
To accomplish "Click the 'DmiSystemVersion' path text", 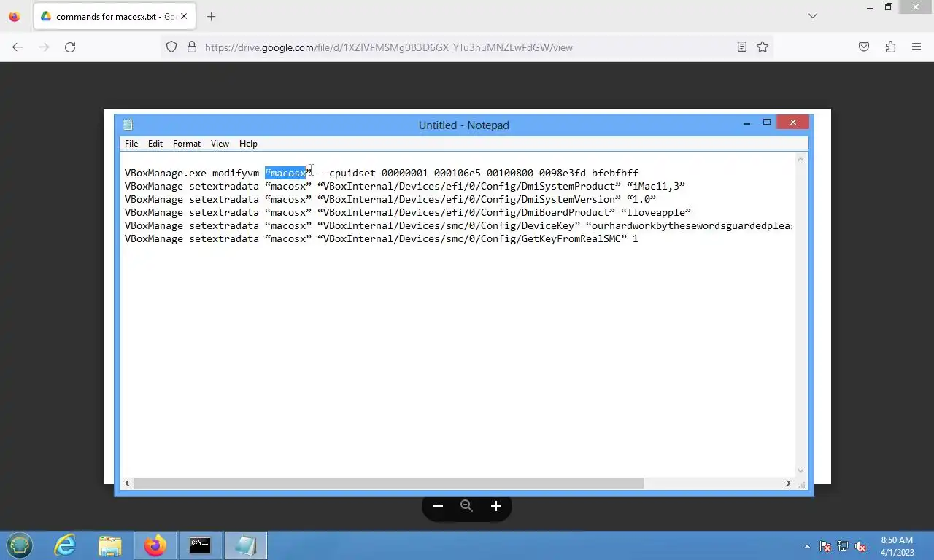I will click(568, 199).
